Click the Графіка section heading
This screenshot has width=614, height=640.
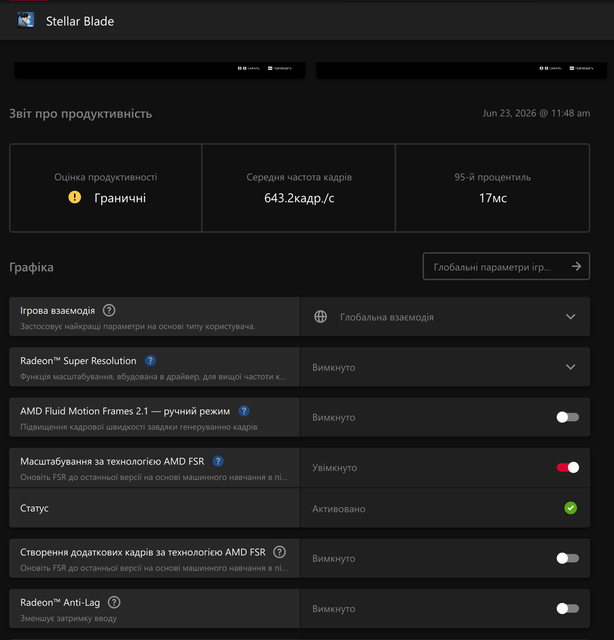click(31, 267)
